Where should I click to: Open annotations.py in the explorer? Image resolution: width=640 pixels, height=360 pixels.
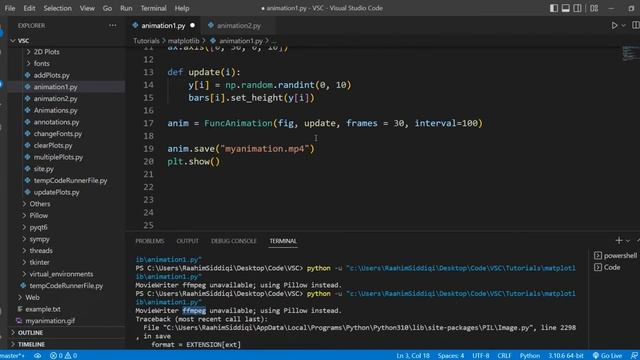pos(56,122)
